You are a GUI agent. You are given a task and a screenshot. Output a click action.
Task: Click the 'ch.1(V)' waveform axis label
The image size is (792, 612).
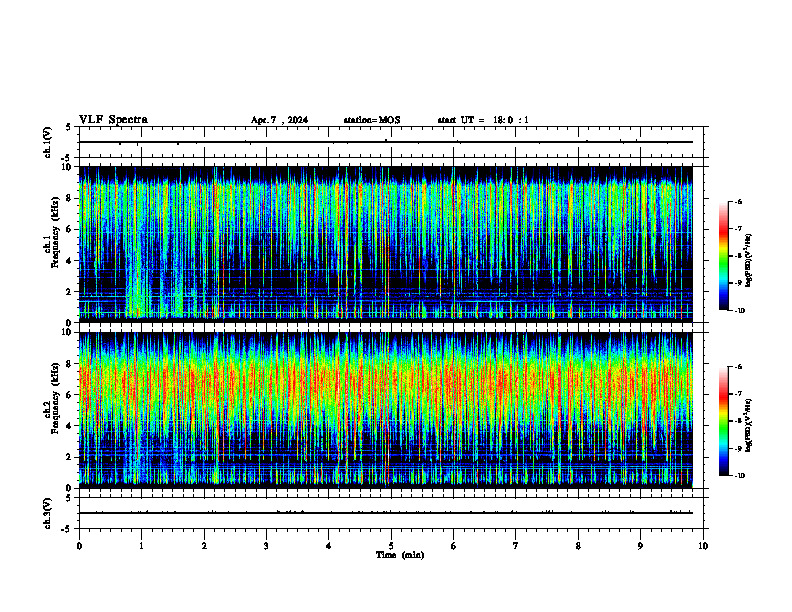(48, 142)
